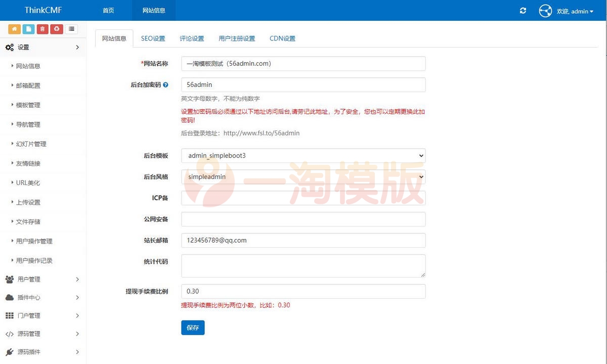Viewport: 607px width, 364px height.
Task: Click the 保存 button
Action: [x=192, y=328]
